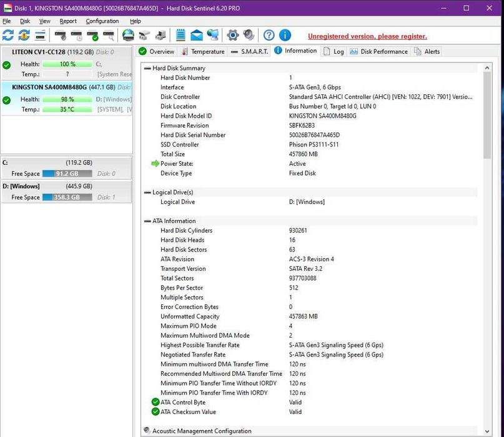This screenshot has width=504, height=437.
Task: Click the disk with green checkmark icon
Action: pos(92,35)
